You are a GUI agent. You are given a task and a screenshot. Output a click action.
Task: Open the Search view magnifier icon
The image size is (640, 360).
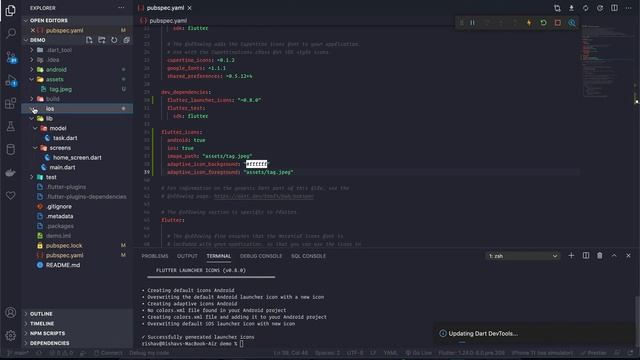(x=11, y=33)
